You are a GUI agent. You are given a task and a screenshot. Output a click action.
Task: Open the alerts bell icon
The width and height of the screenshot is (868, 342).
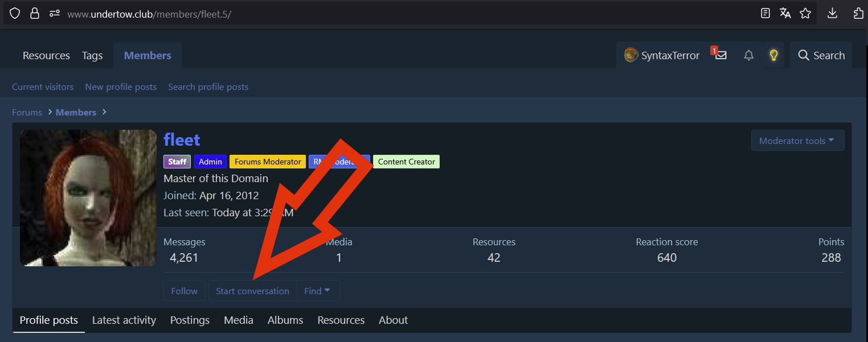pyautogui.click(x=749, y=55)
